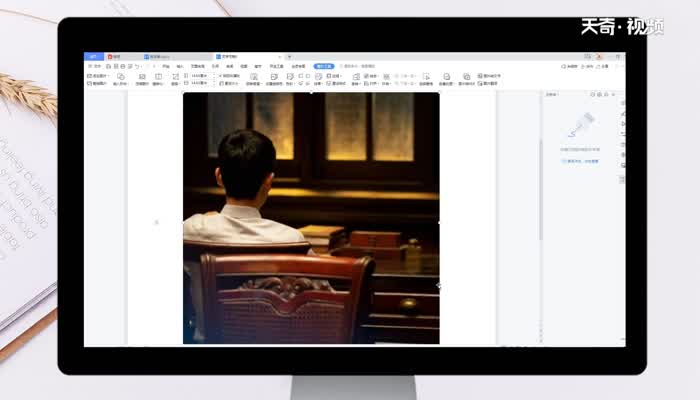Click the plus button to open a new tab

point(289,57)
